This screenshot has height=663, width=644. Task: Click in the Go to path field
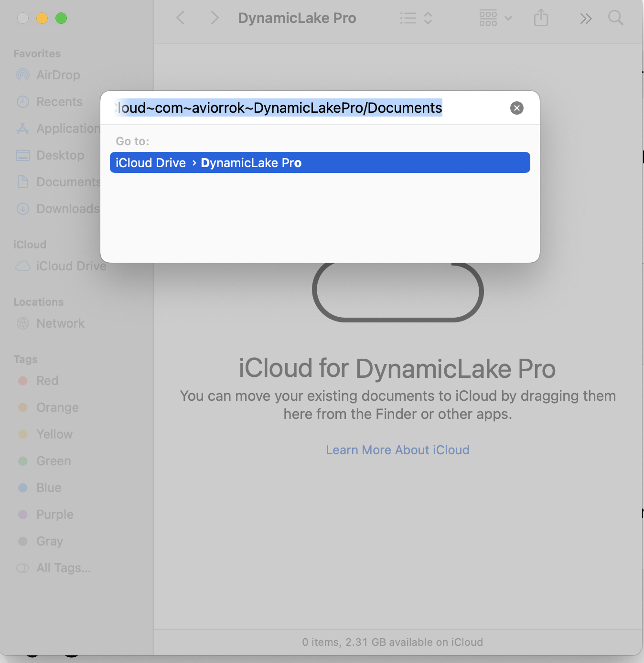[306, 108]
